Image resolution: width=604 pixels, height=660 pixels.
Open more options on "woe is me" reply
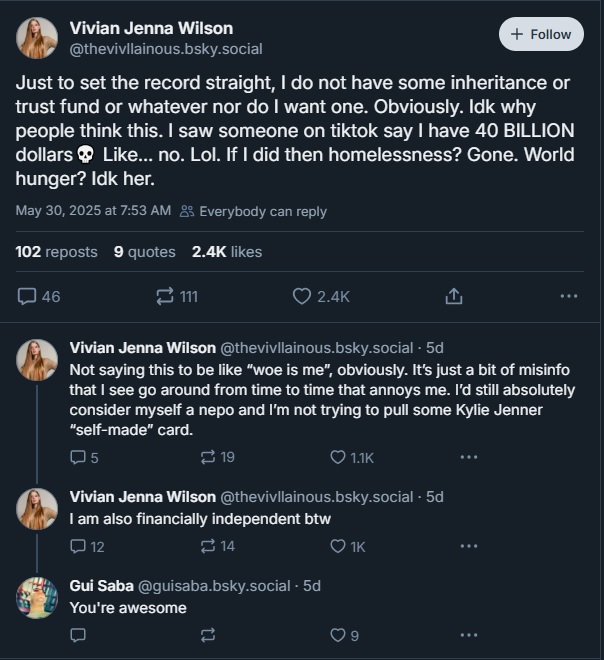468,457
